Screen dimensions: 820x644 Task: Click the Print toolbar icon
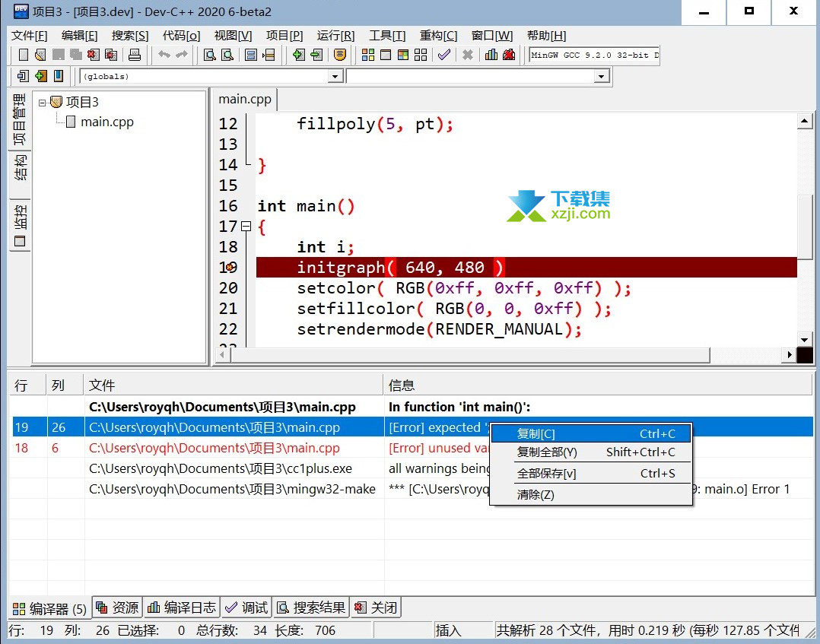pyautogui.click(x=135, y=55)
